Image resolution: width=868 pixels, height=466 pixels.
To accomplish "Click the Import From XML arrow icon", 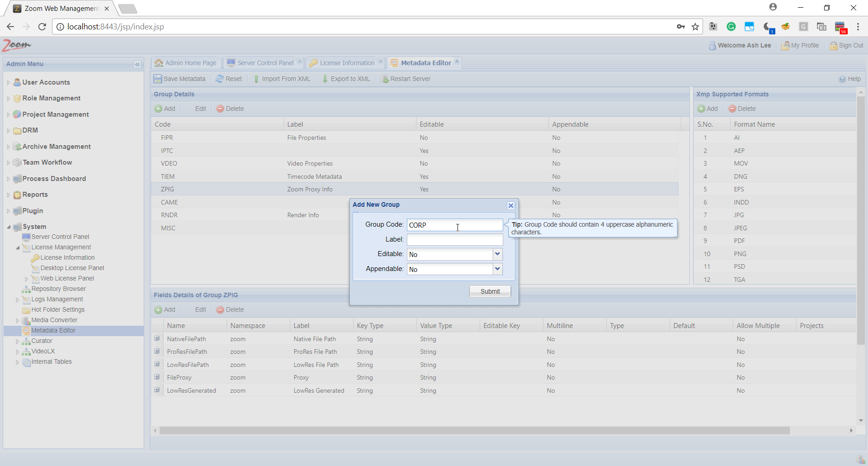I will pos(256,79).
